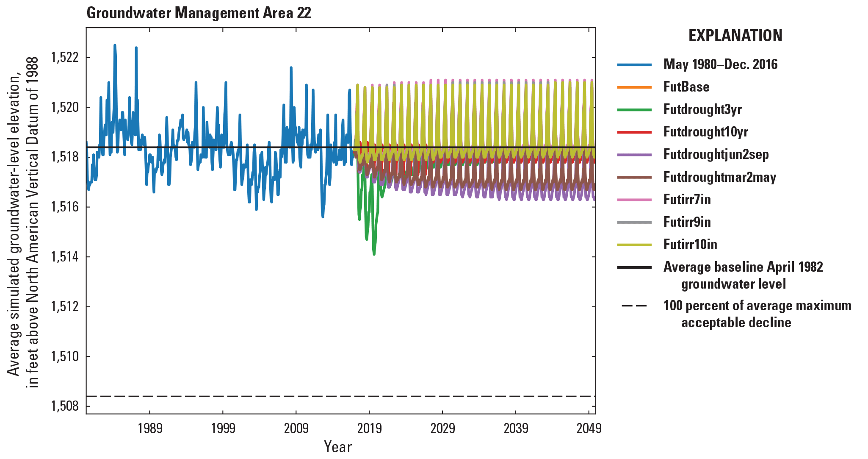Select the green Futdrought3yr line sample
Viewport: 868px width, 459px height.
tap(635, 110)
